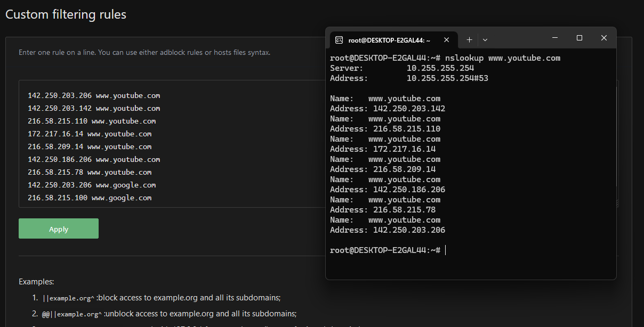Click rule line 142.250.186.206 www.youtube.com

(94, 160)
